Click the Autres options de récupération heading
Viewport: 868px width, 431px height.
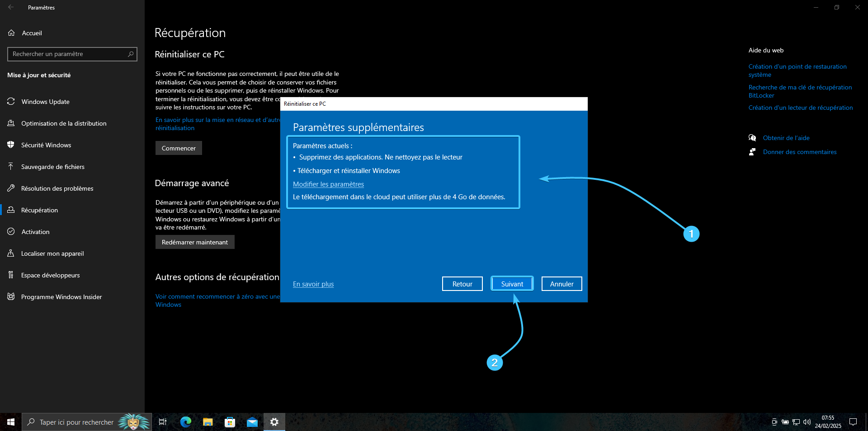tap(217, 277)
